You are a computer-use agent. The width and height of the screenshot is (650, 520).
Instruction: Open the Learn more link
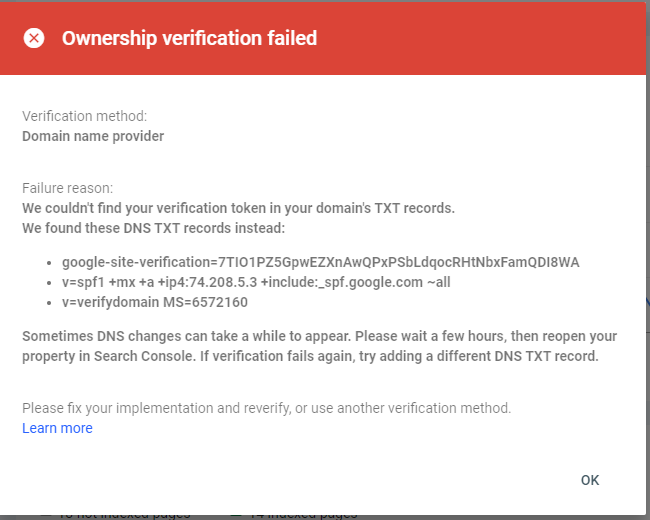(57, 428)
